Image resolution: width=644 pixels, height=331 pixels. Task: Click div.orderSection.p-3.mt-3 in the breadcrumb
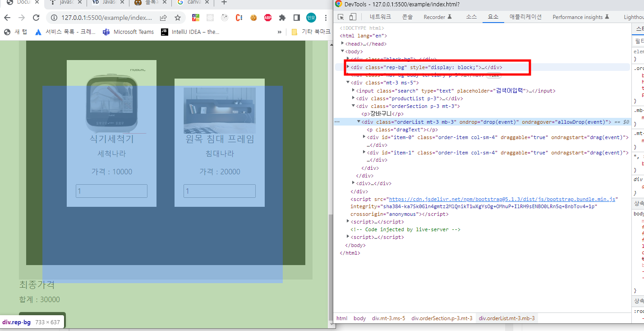pos(442,318)
